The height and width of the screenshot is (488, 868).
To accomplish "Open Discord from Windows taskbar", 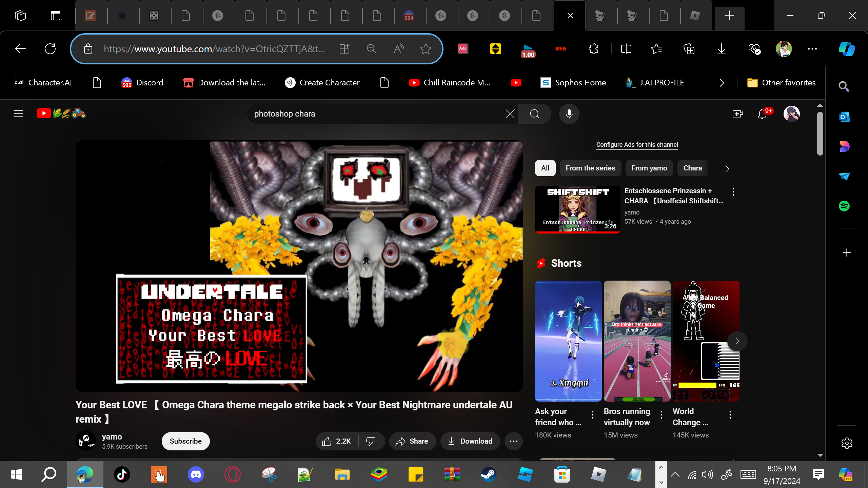I will (196, 474).
